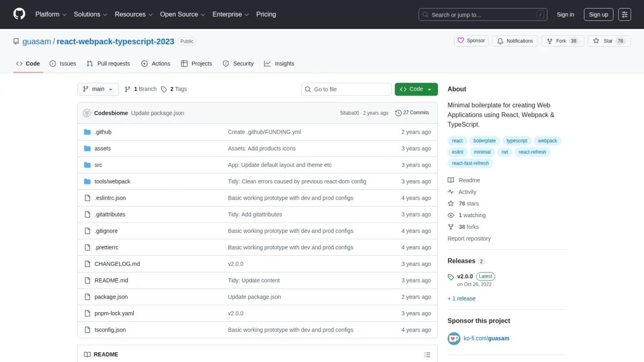Click the ko-fi sponsor avatar icon
Viewport: 644px width, 362px height.
click(x=454, y=338)
